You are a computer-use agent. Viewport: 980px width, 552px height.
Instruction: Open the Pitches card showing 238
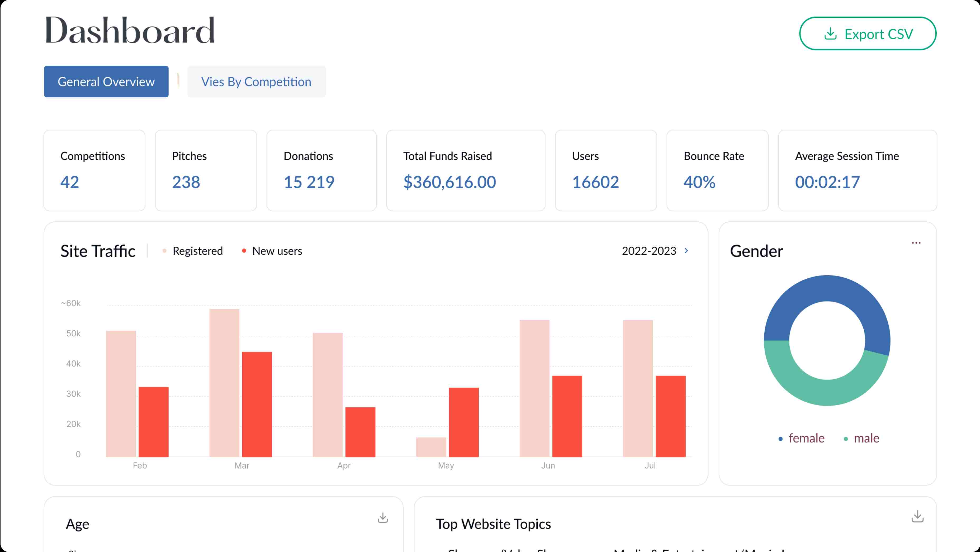(x=206, y=170)
